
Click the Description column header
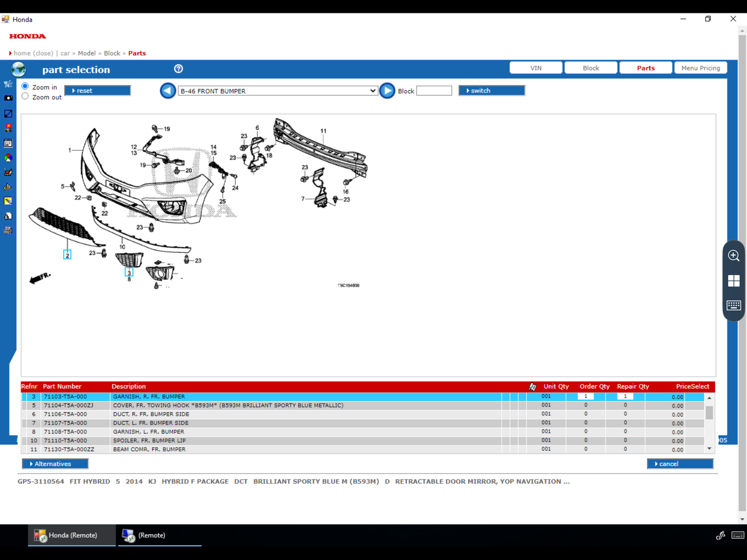point(129,387)
